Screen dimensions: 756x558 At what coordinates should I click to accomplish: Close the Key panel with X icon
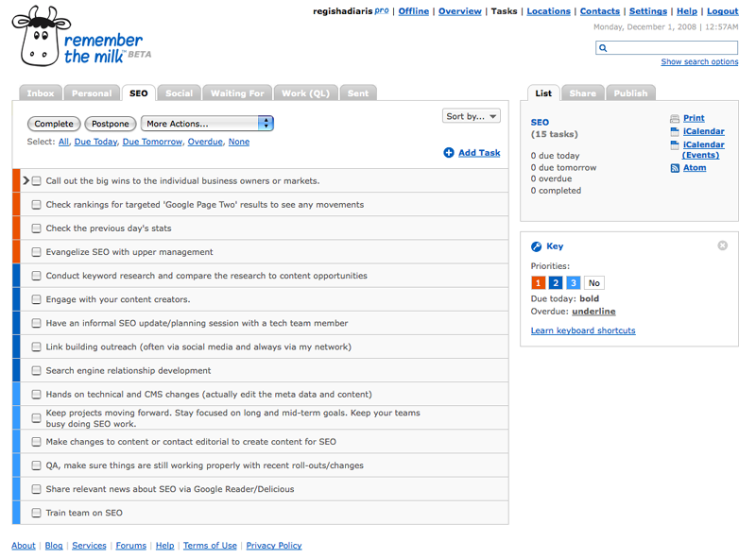click(722, 245)
